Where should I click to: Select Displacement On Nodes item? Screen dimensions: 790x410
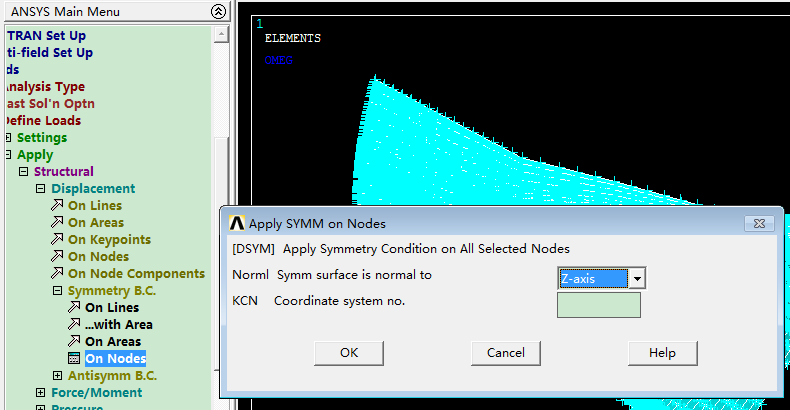98,256
